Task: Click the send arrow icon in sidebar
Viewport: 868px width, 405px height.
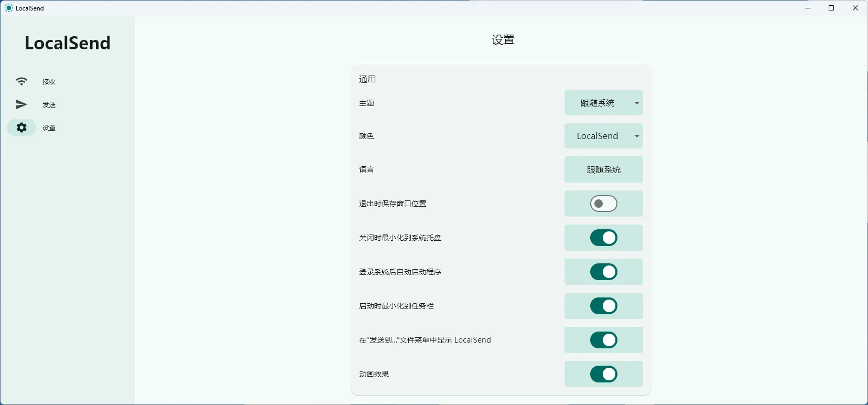Action: (x=21, y=104)
